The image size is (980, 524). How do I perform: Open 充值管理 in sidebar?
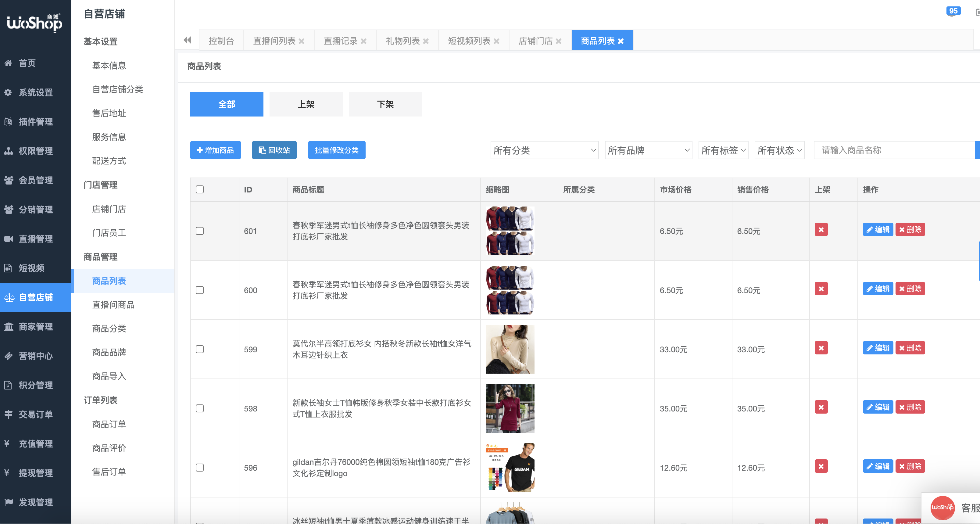tap(35, 444)
